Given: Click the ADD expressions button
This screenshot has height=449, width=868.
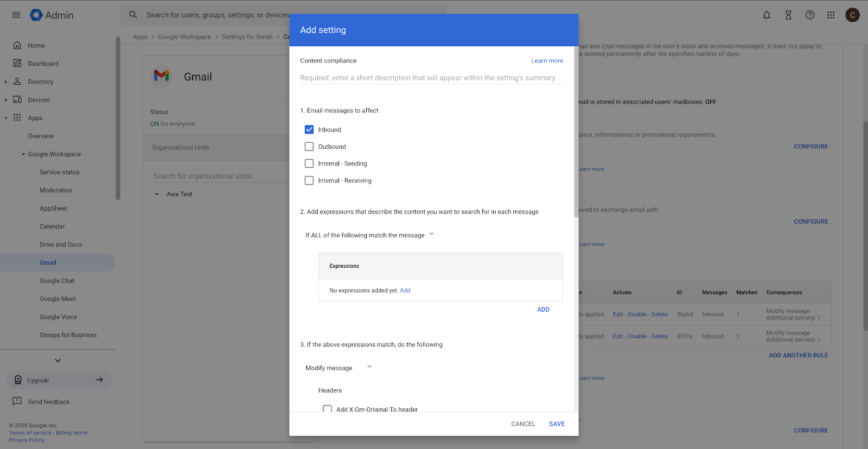Looking at the screenshot, I should click(x=543, y=309).
